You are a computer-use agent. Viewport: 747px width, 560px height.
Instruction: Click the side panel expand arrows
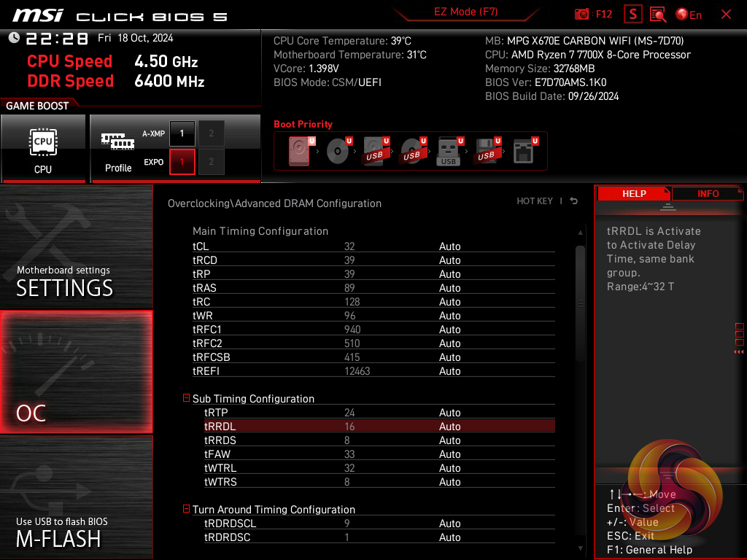click(739, 352)
